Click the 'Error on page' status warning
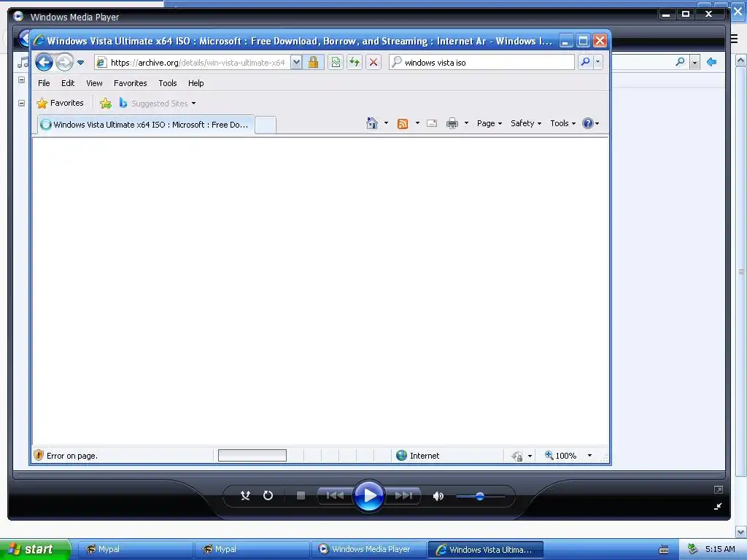This screenshot has height=560, width=747. (66, 456)
